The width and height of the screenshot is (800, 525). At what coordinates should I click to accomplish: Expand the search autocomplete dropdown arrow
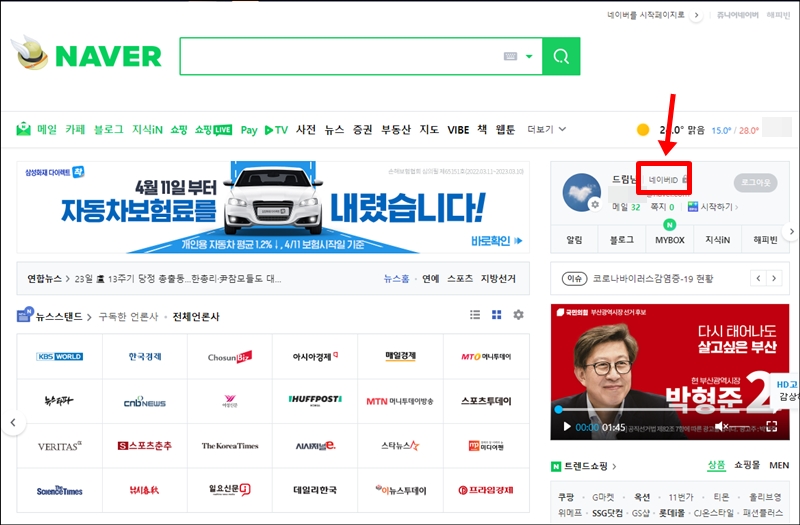(529, 56)
